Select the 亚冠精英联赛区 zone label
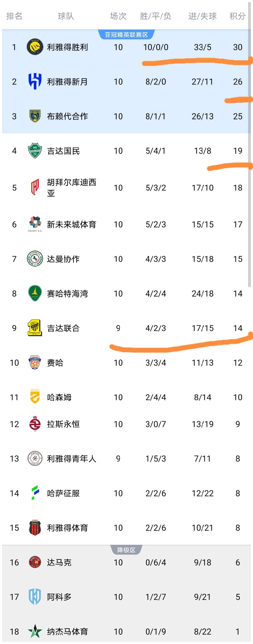The width and height of the screenshot is (253, 644). coord(126,35)
